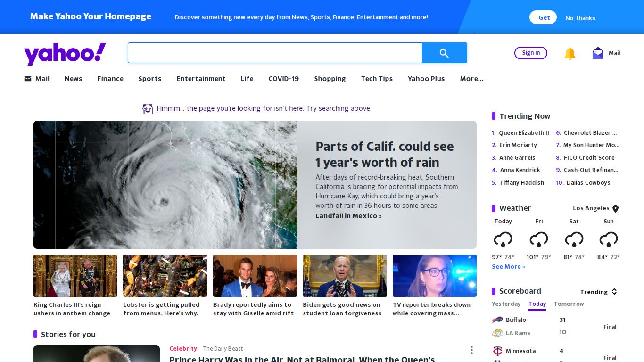
Task: Open Biden student loan story thumbnail
Action: 345,276
